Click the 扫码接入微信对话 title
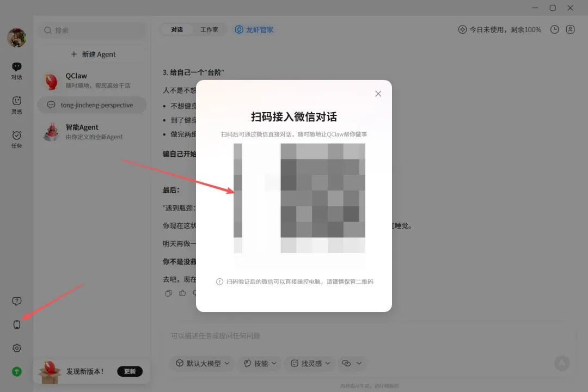 pyautogui.click(x=294, y=117)
